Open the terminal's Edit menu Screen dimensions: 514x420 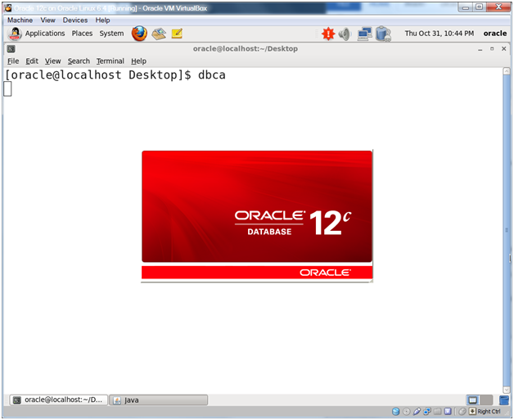32,61
